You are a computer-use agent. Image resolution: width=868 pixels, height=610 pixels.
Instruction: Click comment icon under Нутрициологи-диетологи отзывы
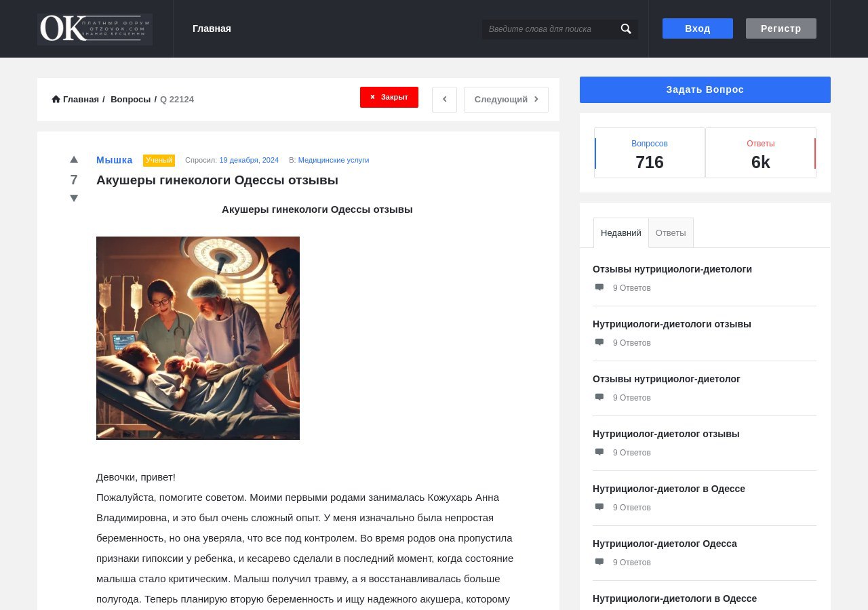coord(599,342)
